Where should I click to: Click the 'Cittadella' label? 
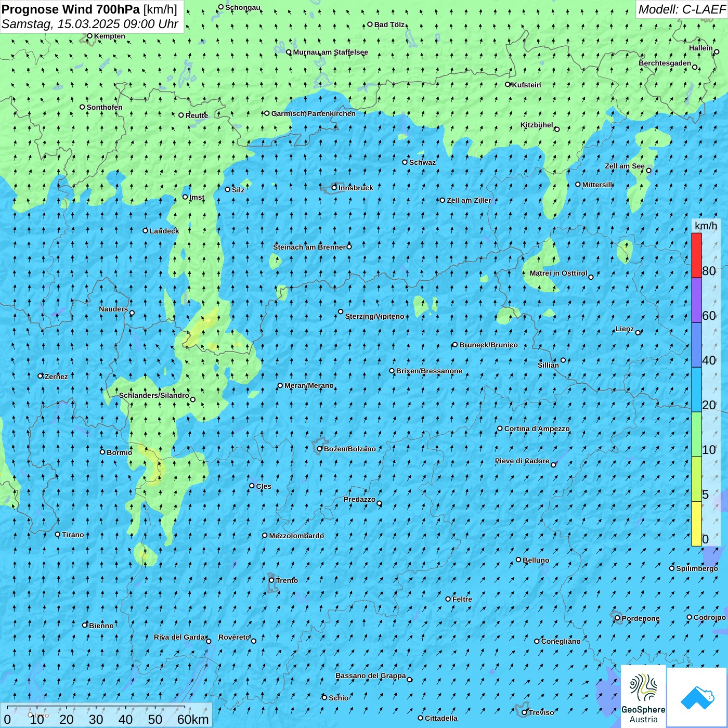pyautogui.click(x=441, y=718)
